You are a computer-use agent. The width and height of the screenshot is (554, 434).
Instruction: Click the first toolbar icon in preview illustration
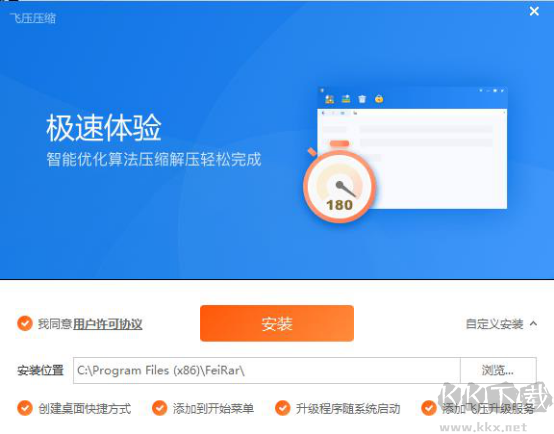[x=329, y=99]
